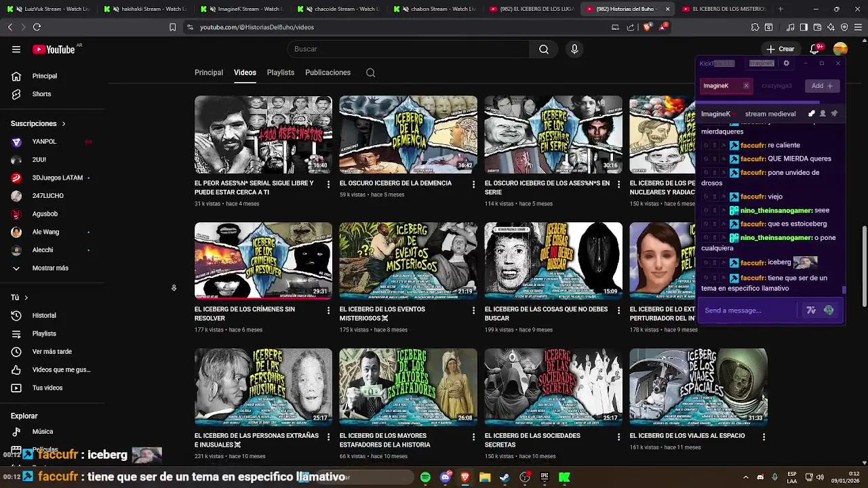The height and width of the screenshot is (488, 868).
Task: Open the YouTube hamburger guide menu
Action: click(16, 49)
